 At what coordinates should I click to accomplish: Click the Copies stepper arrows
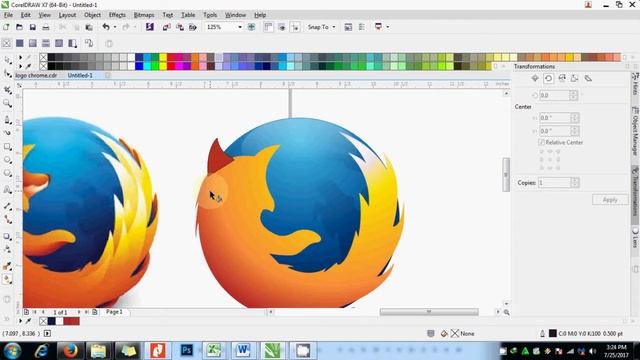[x=574, y=183]
